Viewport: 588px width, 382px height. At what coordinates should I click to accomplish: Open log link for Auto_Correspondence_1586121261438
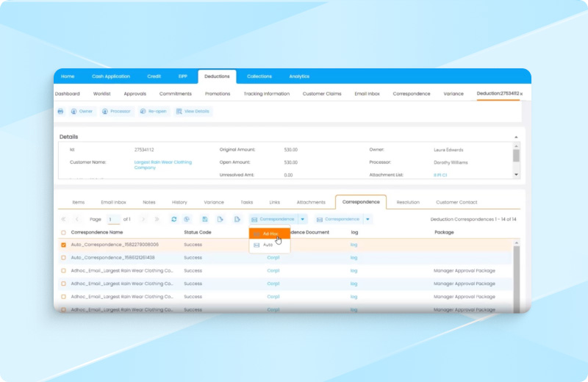coord(354,258)
